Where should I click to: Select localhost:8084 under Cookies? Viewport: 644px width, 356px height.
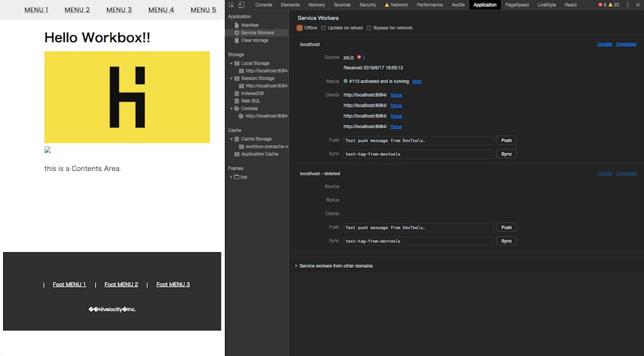point(263,116)
